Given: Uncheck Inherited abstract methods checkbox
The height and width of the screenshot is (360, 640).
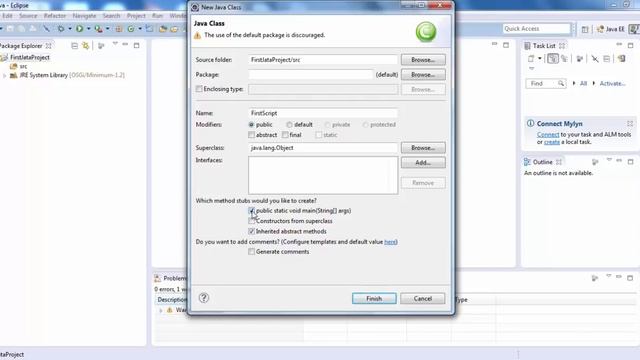Looking at the screenshot, I should click(251, 231).
